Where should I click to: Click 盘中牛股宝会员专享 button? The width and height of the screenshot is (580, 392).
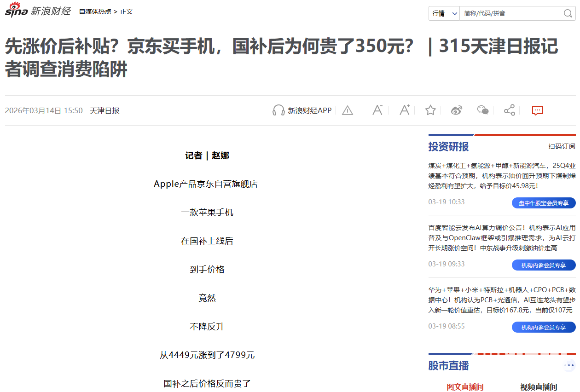coord(544,203)
